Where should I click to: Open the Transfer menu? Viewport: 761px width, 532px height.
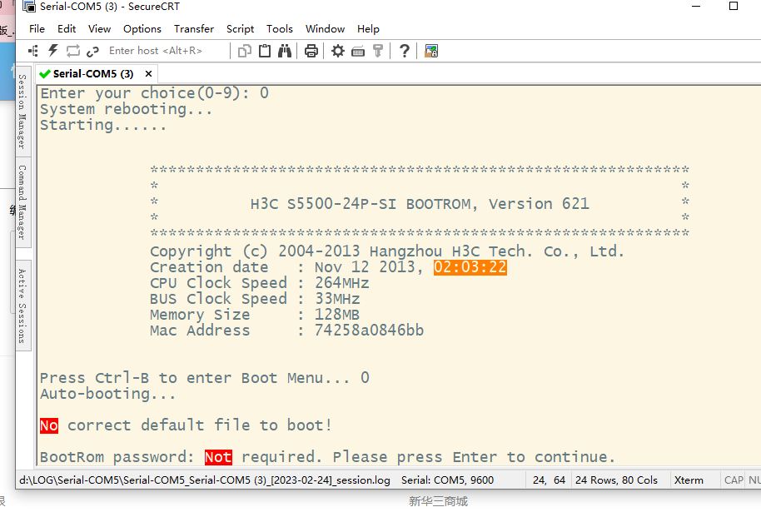coord(194,28)
